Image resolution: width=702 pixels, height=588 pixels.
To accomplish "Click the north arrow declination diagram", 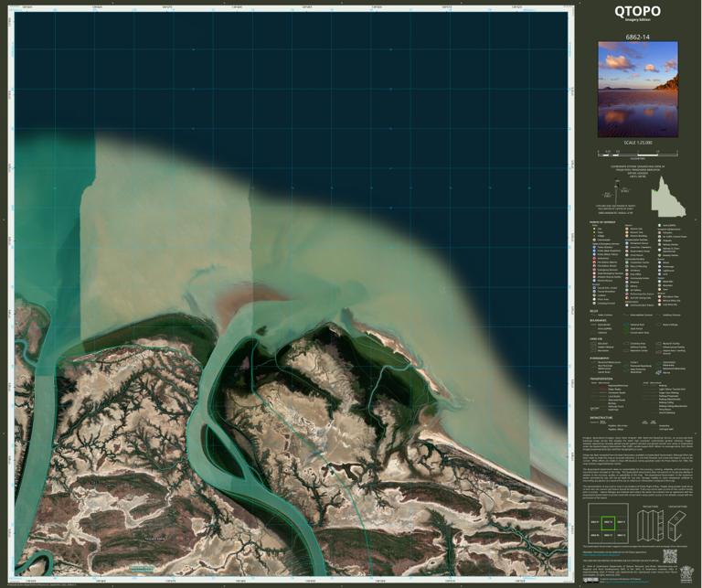I will [x=616, y=193].
